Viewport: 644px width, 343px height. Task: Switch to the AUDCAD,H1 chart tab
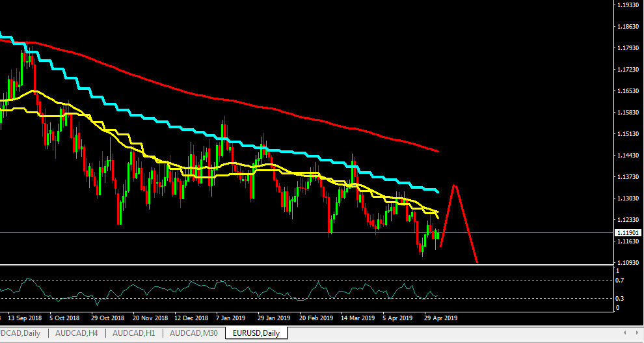[134, 333]
